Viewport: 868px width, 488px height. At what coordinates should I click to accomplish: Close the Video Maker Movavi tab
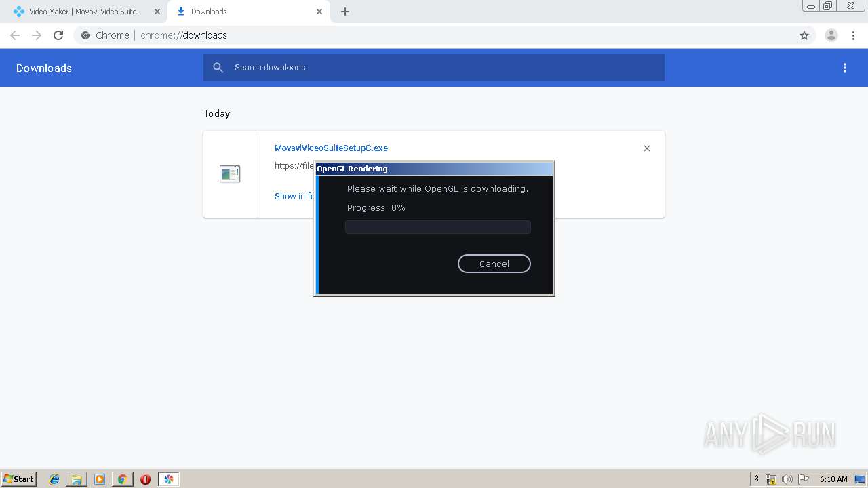pos(157,12)
